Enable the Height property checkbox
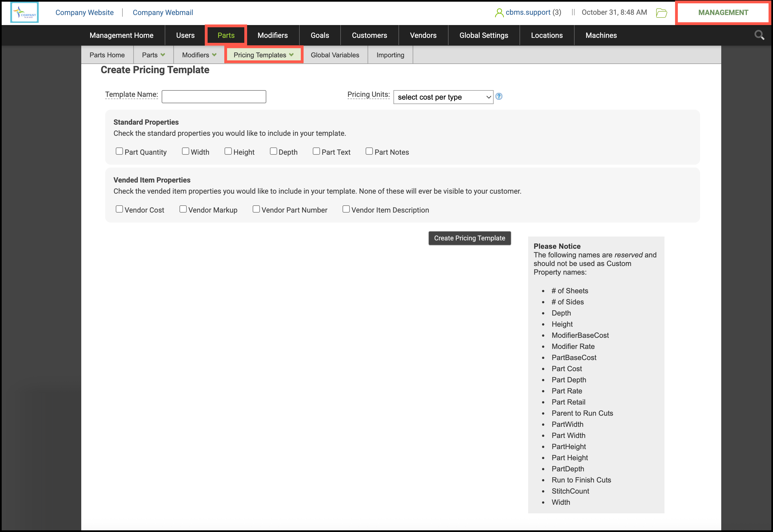 click(x=228, y=151)
